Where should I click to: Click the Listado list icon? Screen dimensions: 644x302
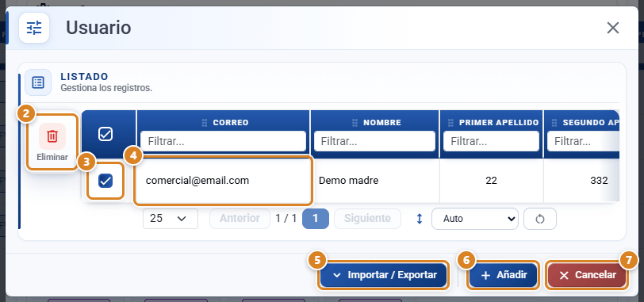pos(38,82)
